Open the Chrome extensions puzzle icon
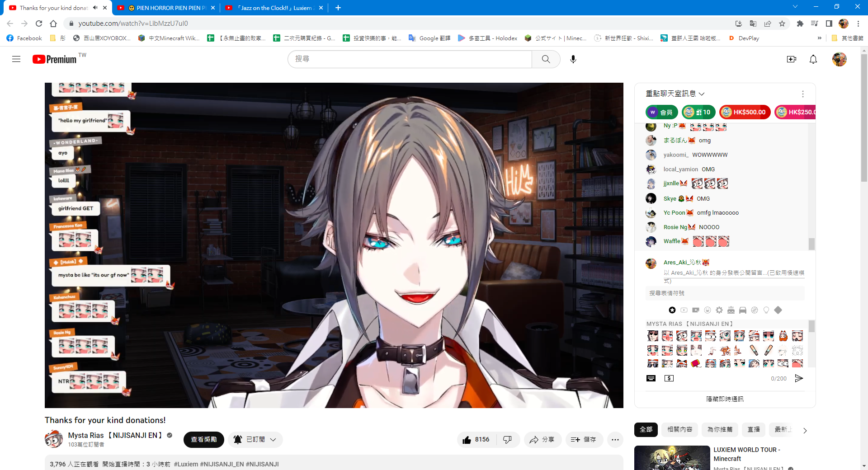868x470 pixels. (x=800, y=23)
